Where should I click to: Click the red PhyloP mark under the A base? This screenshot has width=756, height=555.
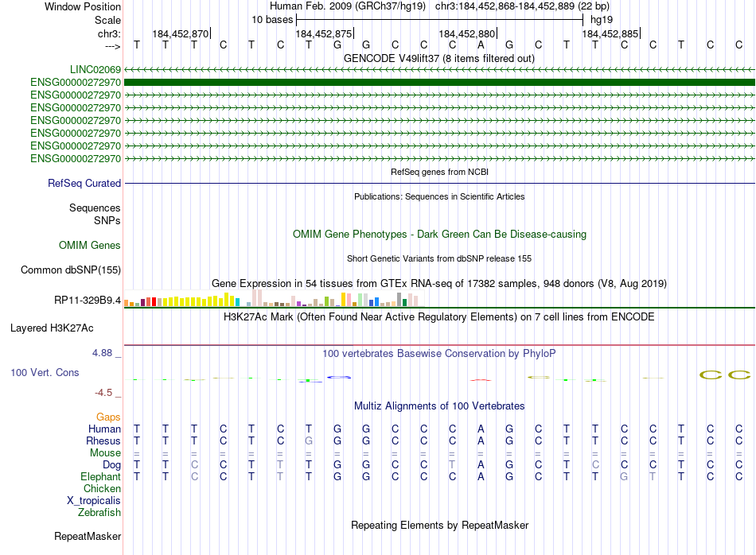[481, 380]
